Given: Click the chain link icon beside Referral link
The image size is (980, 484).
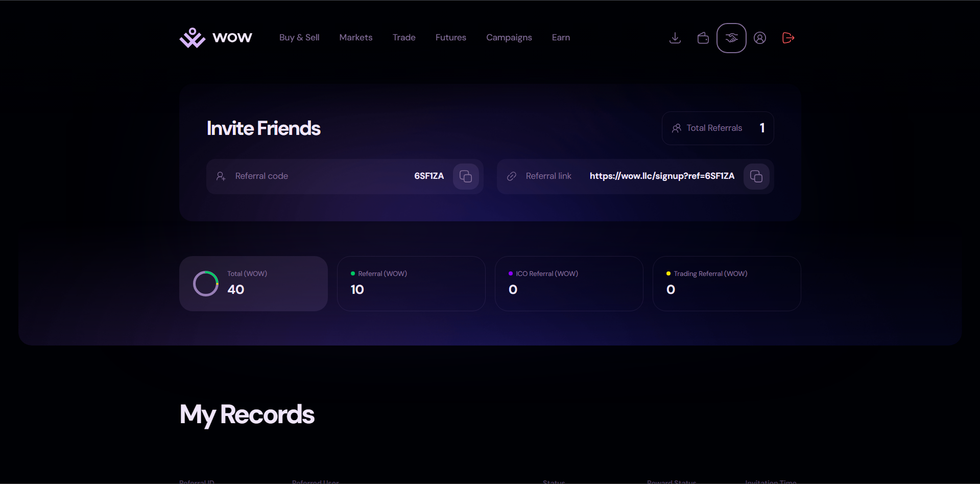Looking at the screenshot, I should tap(511, 176).
